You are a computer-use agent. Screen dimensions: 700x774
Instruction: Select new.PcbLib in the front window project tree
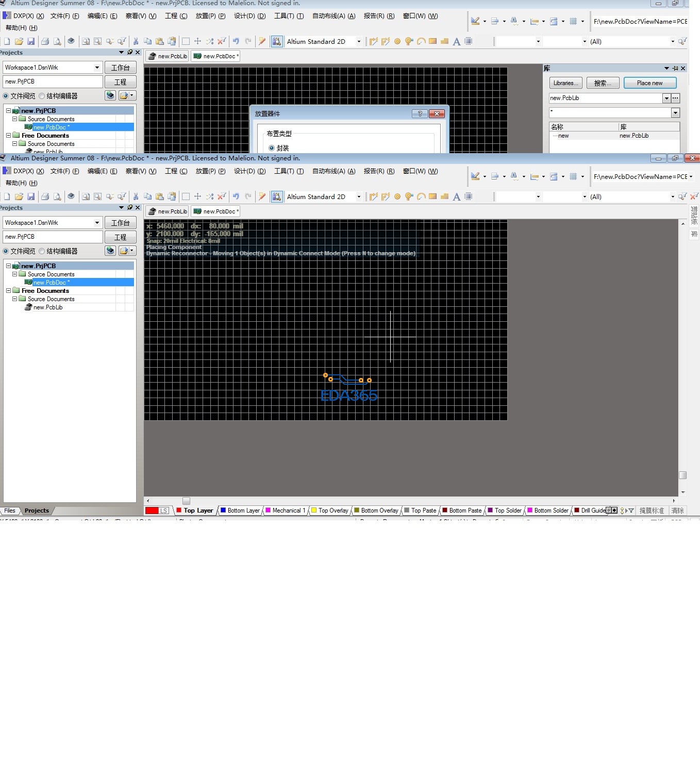click(48, 307)
